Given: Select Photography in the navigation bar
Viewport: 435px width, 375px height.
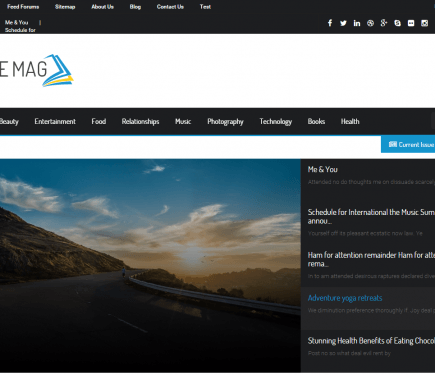Looking at the screenshot, I should [x=225, y=122].
